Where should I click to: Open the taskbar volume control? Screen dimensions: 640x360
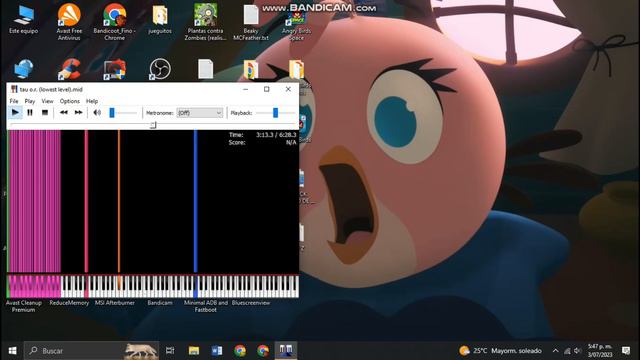pyautogui.click(x=577, y=351)
